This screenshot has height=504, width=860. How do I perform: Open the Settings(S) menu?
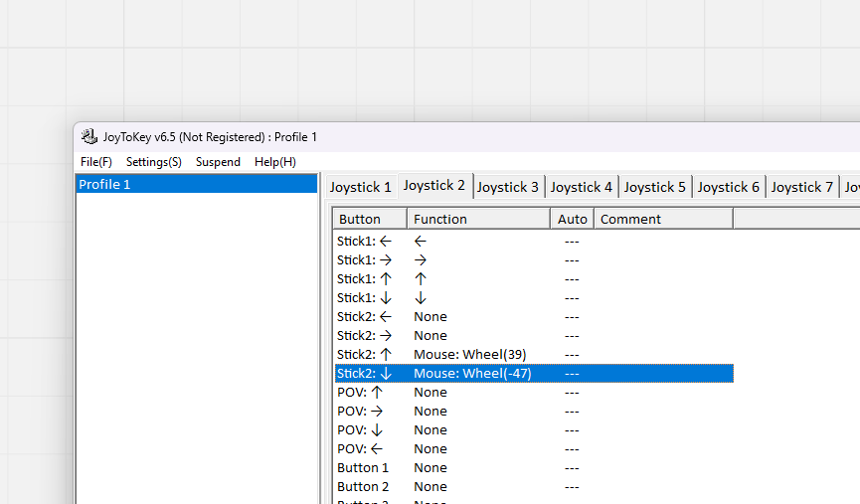[153, 162]
